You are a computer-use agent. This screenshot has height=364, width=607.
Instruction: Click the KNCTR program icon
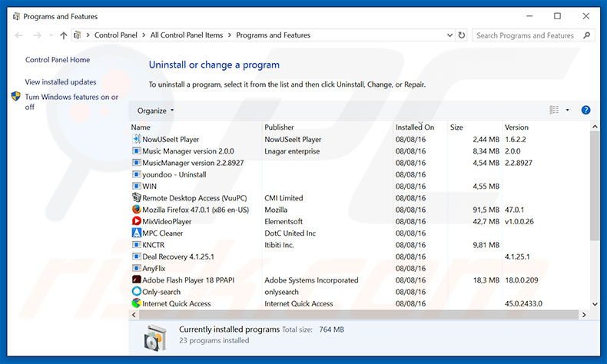136,244
